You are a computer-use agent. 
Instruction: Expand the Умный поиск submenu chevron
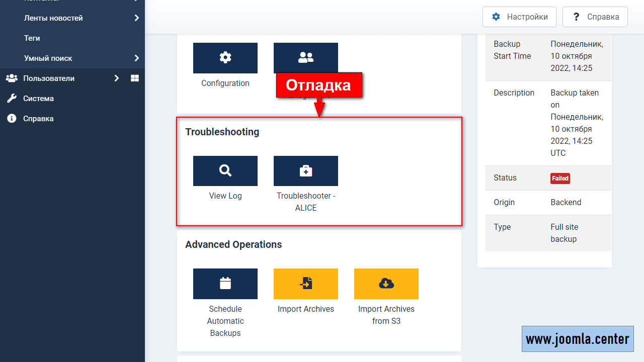136,58
